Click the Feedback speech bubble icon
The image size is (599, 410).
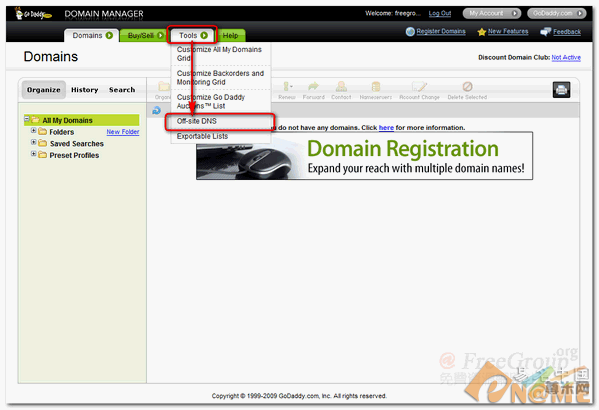coord(546,32)
